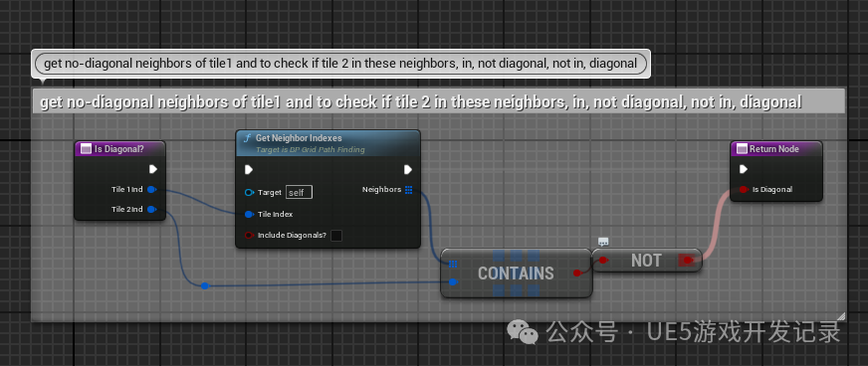Click the Is Diagonal label on Return Node
The height and width of the screenshot is (366, 868).
click(x=772, y=190)
